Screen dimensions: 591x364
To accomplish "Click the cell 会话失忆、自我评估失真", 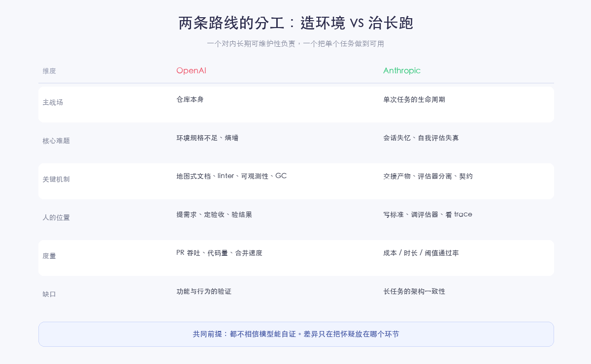I will [421, 138].
